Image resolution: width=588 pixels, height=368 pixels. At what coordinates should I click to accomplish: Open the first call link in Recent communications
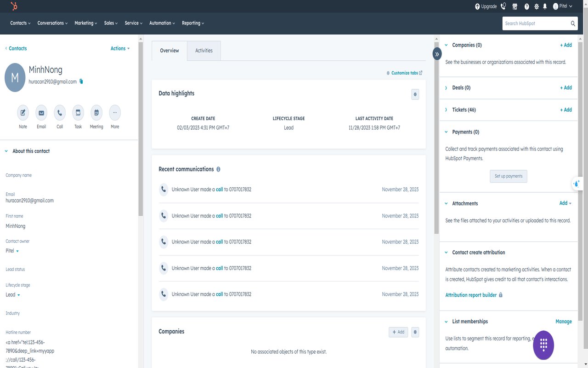click(220, 190)
